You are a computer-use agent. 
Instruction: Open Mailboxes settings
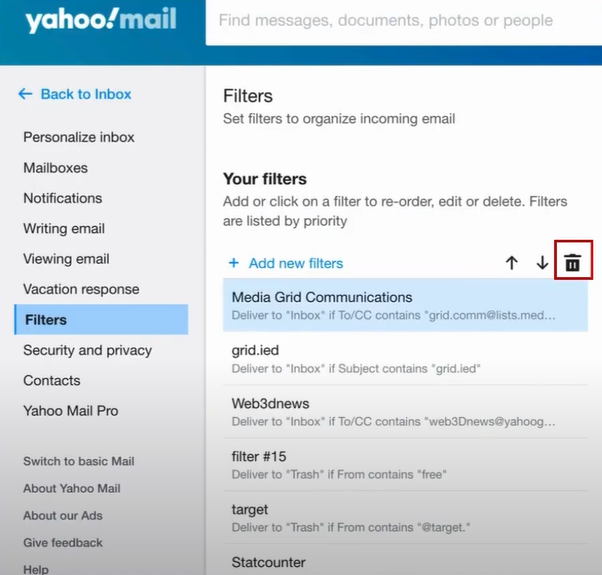[x=55, y=168]
